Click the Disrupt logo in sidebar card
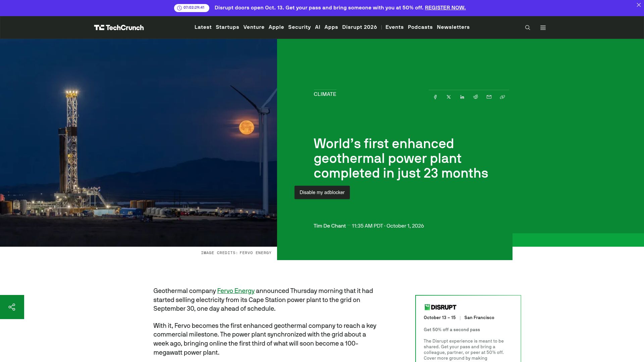This screenshot has width=644, height=362. (440, 307)
